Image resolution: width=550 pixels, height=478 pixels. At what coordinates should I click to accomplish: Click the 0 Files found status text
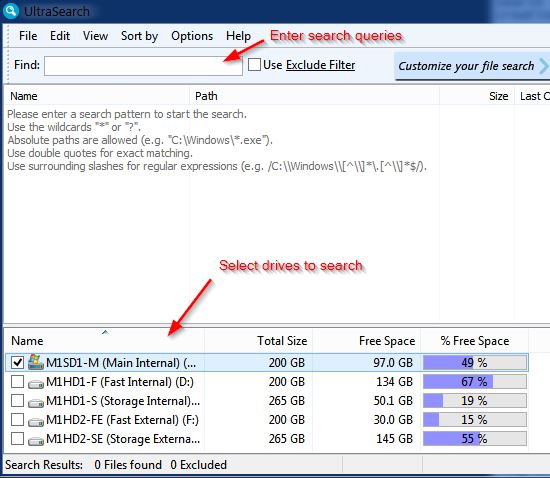pyautogui.click(x=128, y=465)
